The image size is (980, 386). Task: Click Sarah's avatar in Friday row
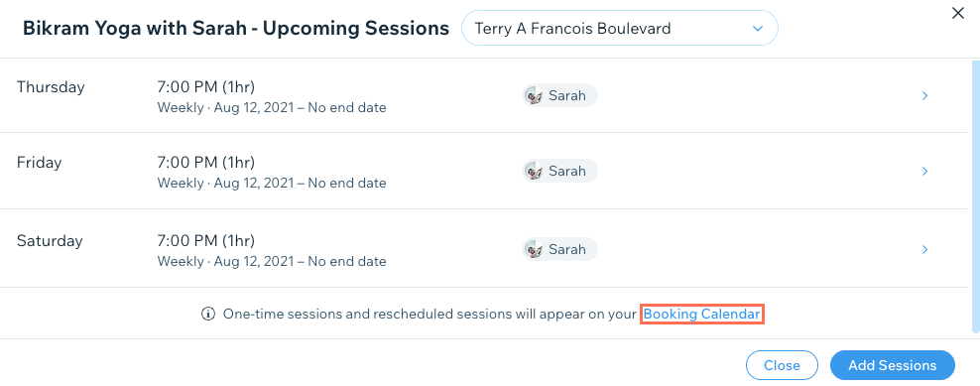pyautogui.click(x=533, y=171)
